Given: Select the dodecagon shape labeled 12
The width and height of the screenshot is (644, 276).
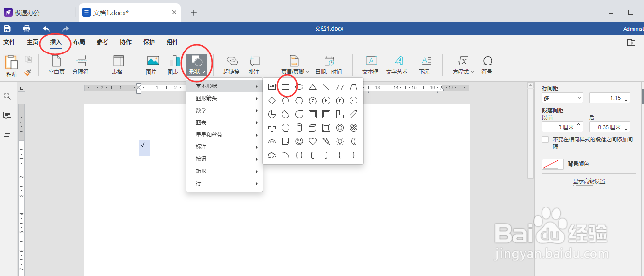Looking at the screenshot, I should 354,101.
